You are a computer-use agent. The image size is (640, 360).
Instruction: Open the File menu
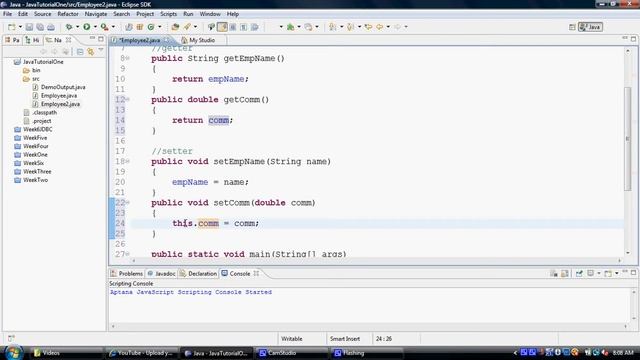(7, 14)
